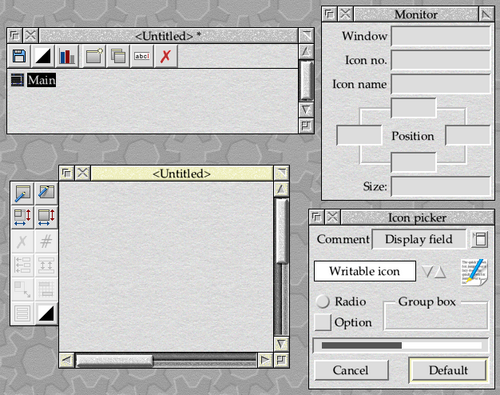Click the create new window icon
The image size is (500, 395).
94,56
